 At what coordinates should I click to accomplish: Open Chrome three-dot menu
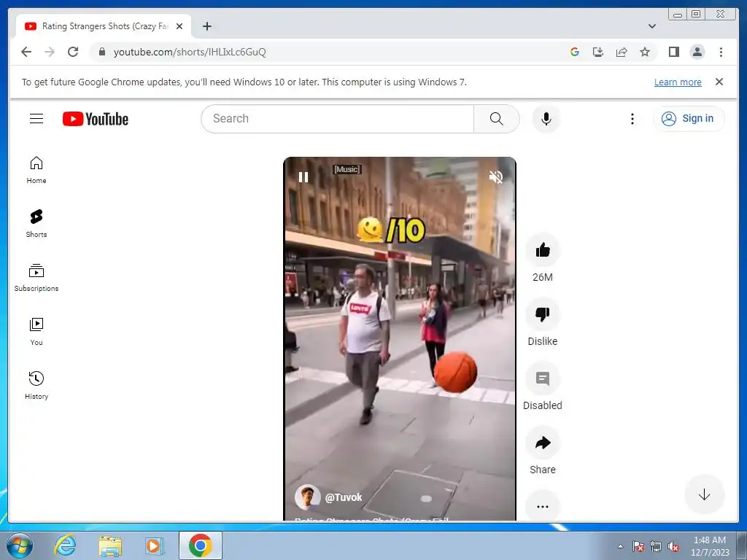point(721,52)
